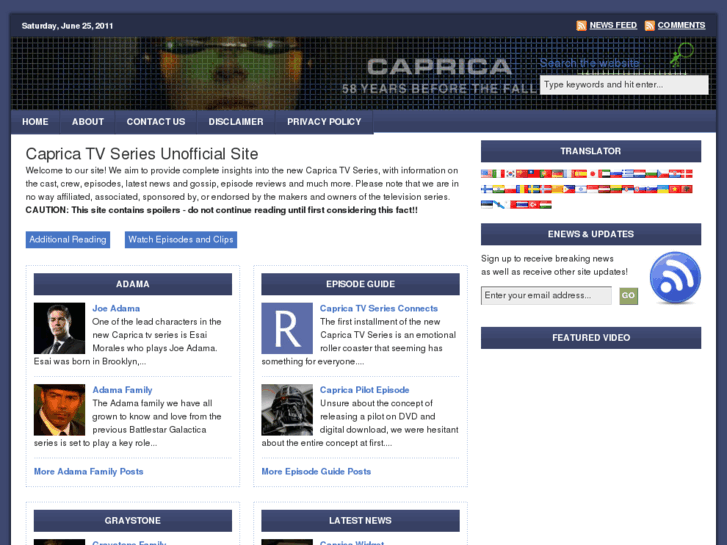
Task: Click the Graystone section header
Action: [133, 521]
